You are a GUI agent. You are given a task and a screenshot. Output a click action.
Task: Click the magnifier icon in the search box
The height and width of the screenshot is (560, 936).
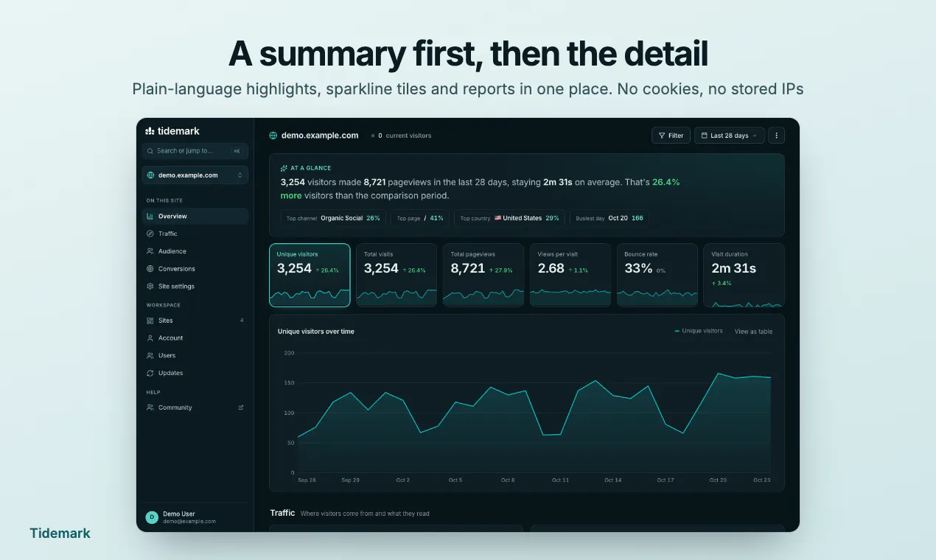coord(151,151)
